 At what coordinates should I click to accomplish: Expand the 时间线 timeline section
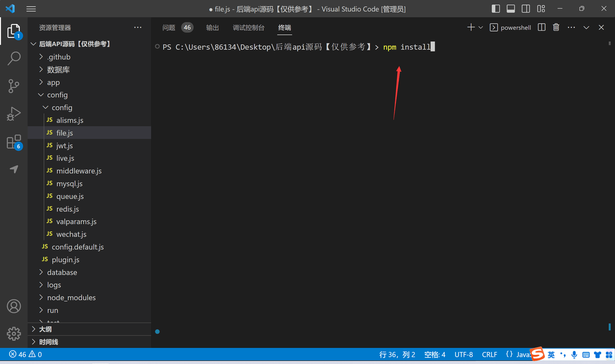89,342
